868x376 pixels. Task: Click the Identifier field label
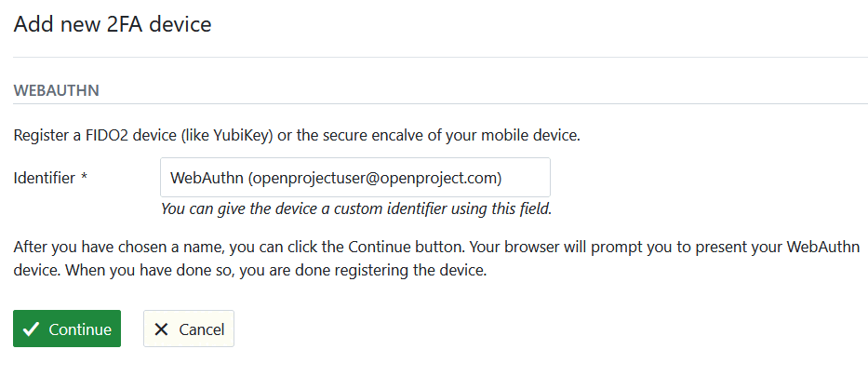pos(44,177)
